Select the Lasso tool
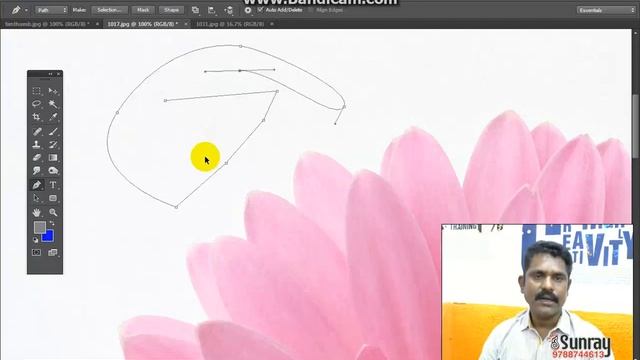Viewport: 640px width, 360px height. (36, 104)
